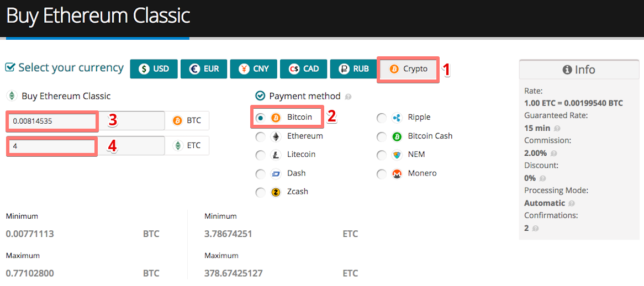Screen dimensions: 644x286
Task: Click help icon next to Confirmations 2
Action: point(535,228)
